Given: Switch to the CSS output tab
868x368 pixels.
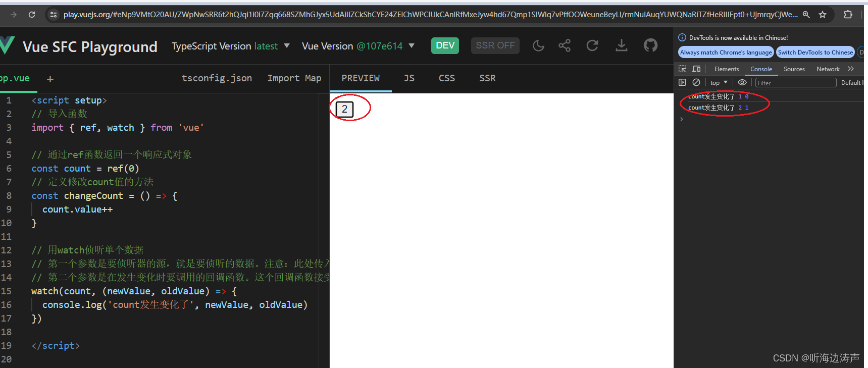Looking at the screenshot, I should pos(447,78).
